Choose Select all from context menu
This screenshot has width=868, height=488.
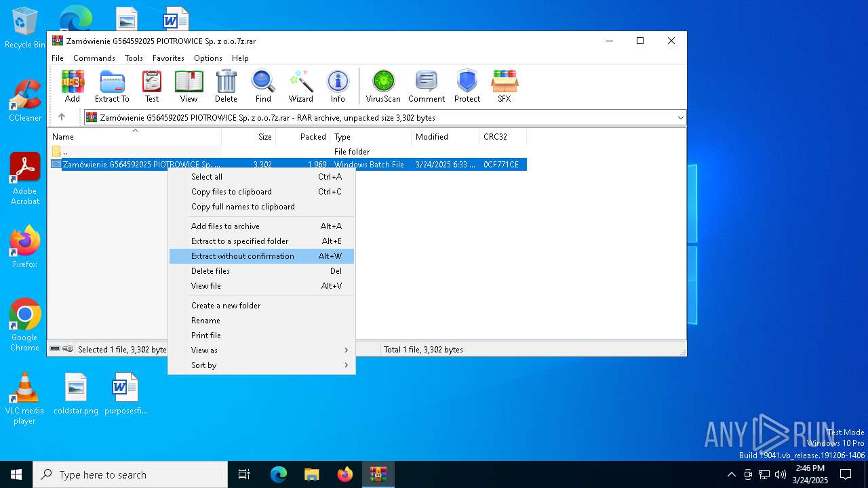[262, 177]
